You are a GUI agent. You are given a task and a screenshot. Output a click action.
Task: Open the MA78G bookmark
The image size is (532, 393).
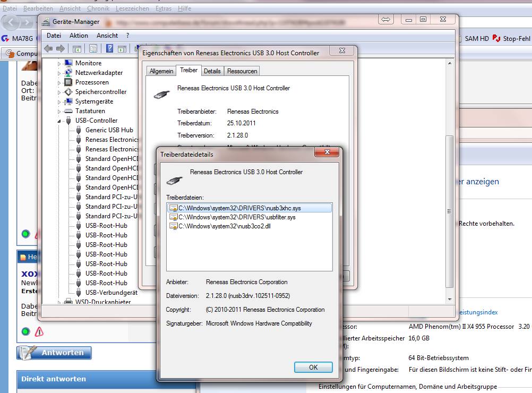tap(18, 39)
